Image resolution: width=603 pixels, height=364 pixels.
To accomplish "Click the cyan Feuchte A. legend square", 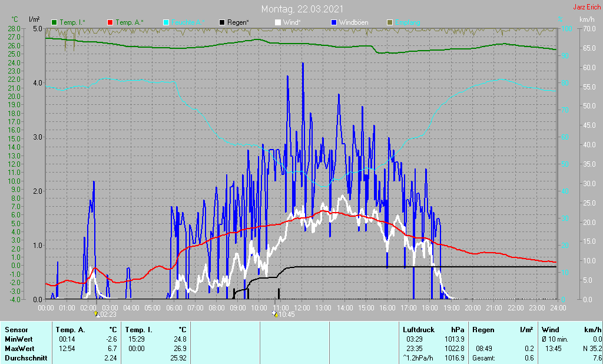I will tap(165, 23).
